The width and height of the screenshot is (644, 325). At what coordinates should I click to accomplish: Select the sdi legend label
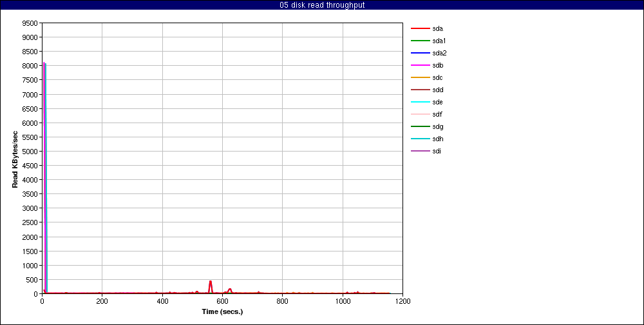coord(437,151)
